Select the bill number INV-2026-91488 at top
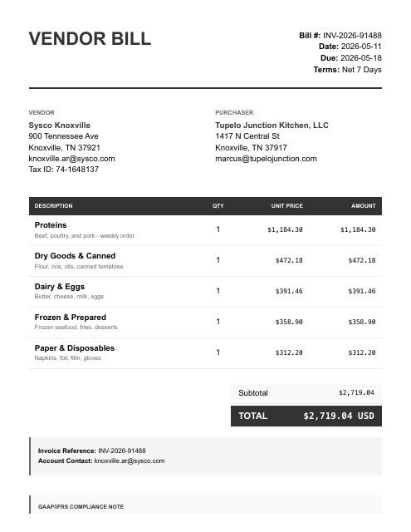The width and height of the screenshot is (411, 532). coord(352,35)
